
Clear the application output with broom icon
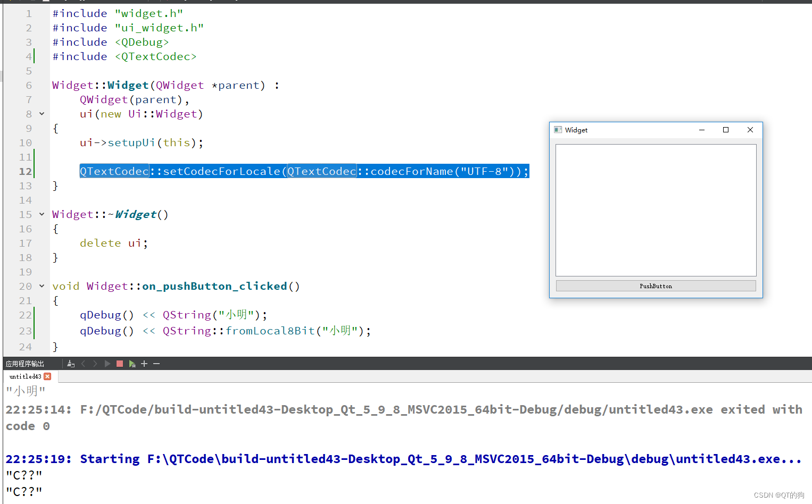(x=71, y=364)
